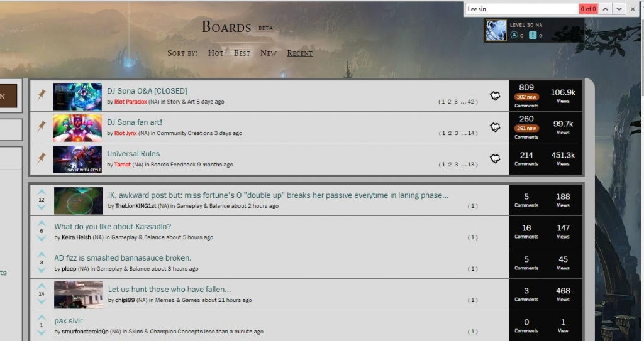The width and height of the screenshot is (644, 341).
Task: View Riot Paradox's profile
Action: point(131,102)
